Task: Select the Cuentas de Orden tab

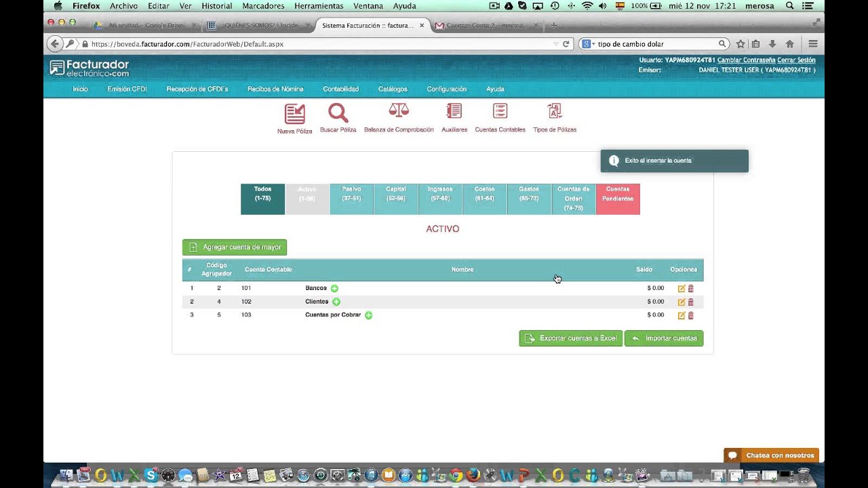Action: (x=574, y=199)
